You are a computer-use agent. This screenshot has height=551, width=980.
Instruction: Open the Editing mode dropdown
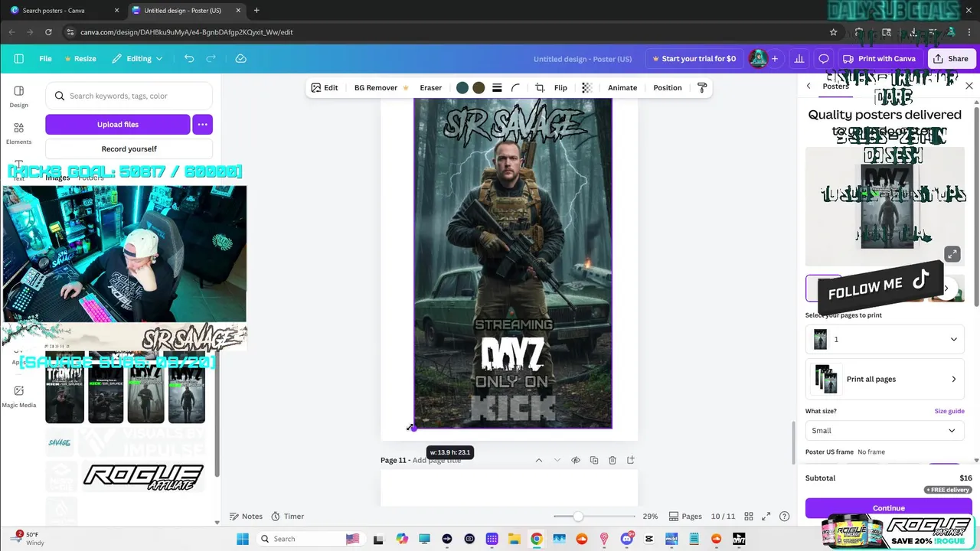tap(138, 58)
